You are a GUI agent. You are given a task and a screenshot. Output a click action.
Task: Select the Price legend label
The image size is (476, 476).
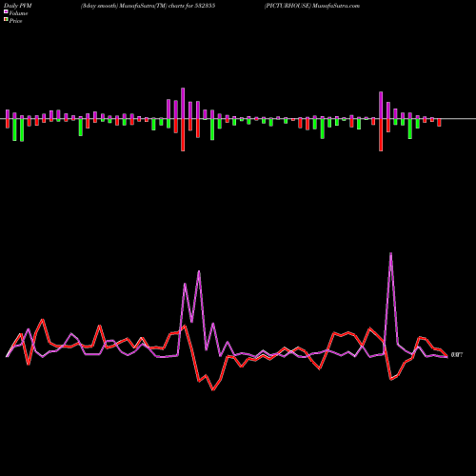pos(15,21)
